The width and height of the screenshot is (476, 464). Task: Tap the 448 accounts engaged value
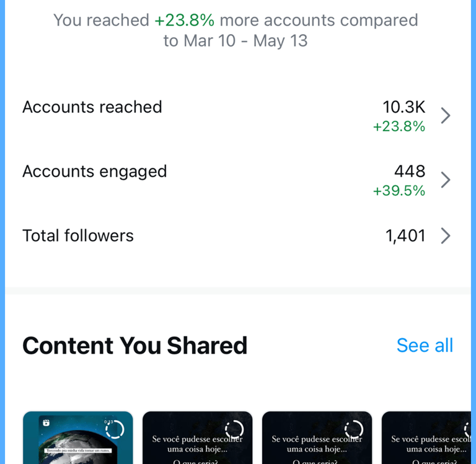[x=410, y=172]
